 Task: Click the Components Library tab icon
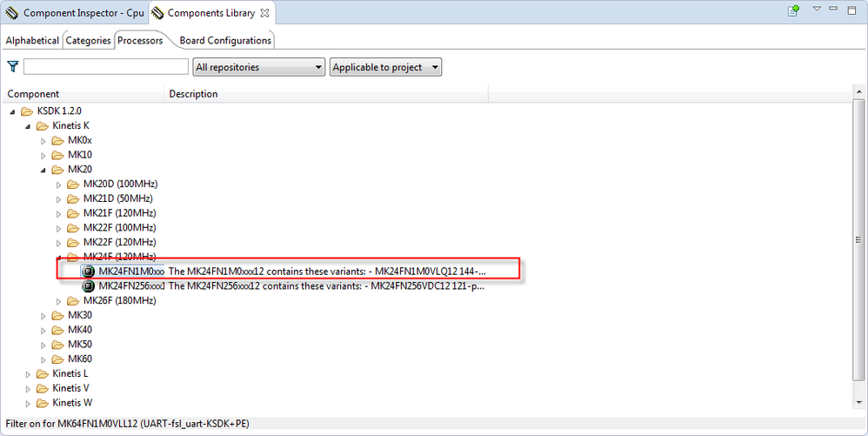pos(157,13)
